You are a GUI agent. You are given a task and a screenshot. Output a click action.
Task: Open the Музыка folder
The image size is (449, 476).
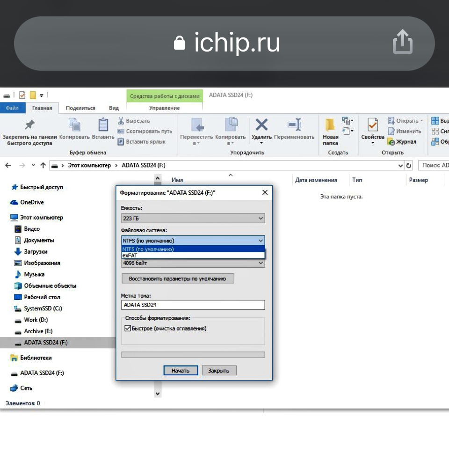tap(29, 274)
